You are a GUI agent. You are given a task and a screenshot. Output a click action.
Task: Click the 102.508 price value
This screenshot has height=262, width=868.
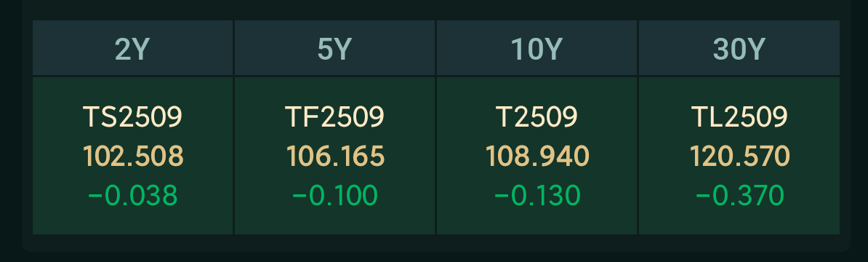pos(133,156)
